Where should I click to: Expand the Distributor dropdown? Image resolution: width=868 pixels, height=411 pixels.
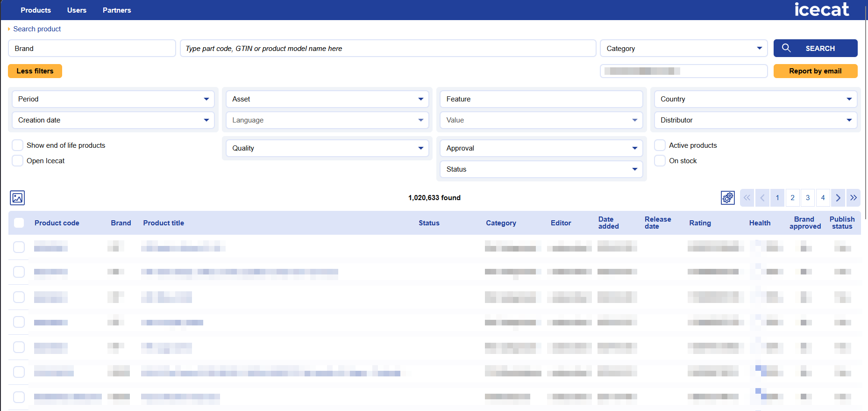coord(755,120)
